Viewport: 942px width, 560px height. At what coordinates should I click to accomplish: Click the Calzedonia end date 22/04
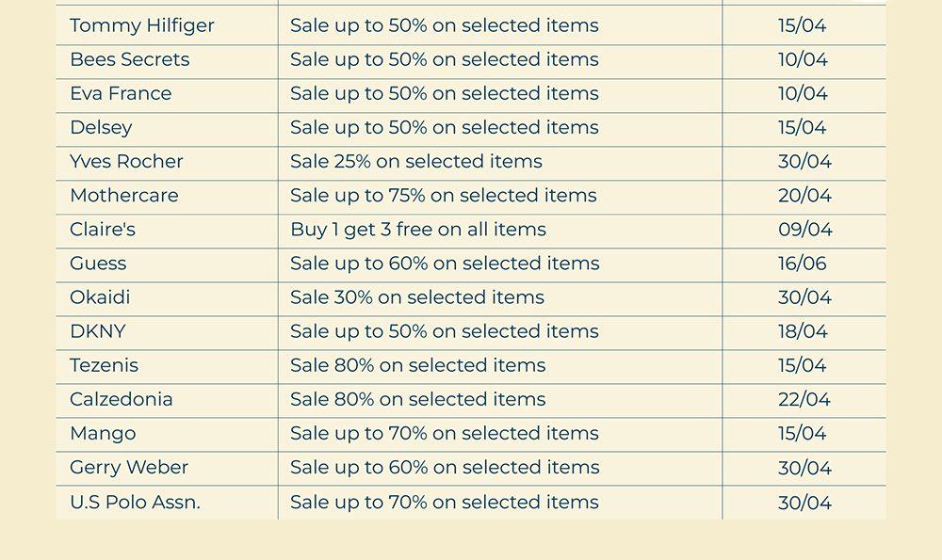click(x=804, y=399)
